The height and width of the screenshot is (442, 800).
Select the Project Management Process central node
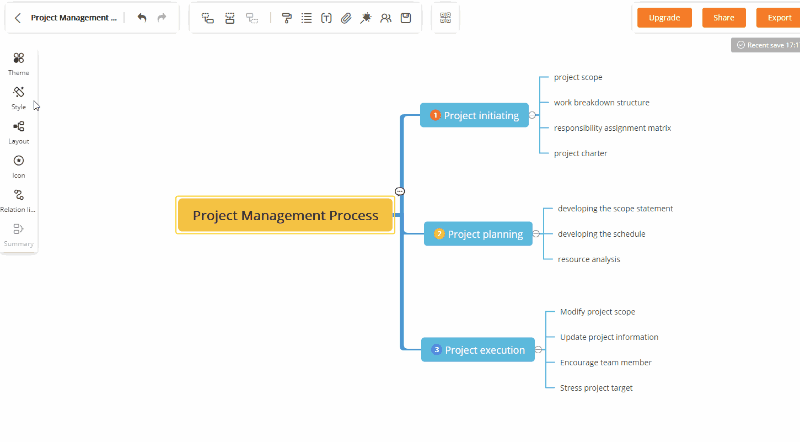[x=285, y=215]
